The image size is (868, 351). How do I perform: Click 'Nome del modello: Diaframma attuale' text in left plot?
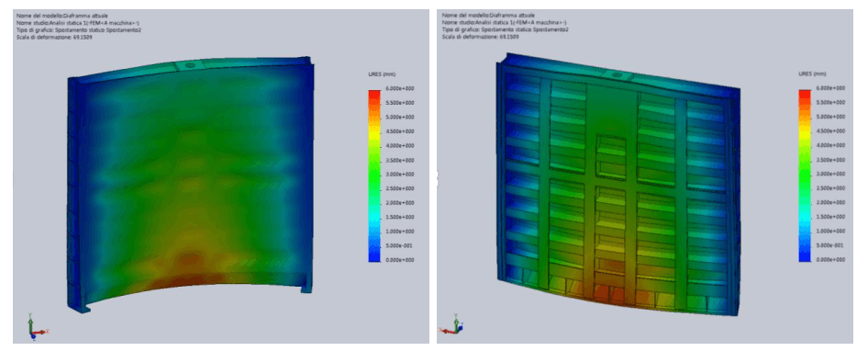pos(61,17)
